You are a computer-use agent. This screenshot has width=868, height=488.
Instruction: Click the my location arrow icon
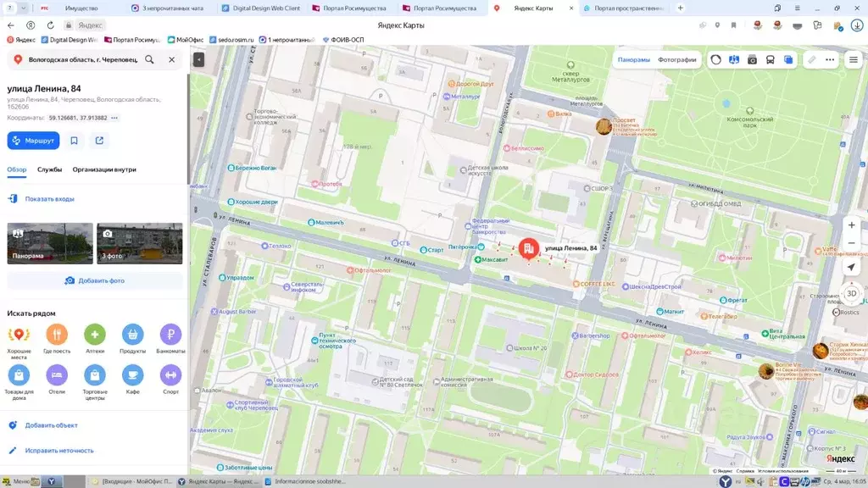(851, 267)
